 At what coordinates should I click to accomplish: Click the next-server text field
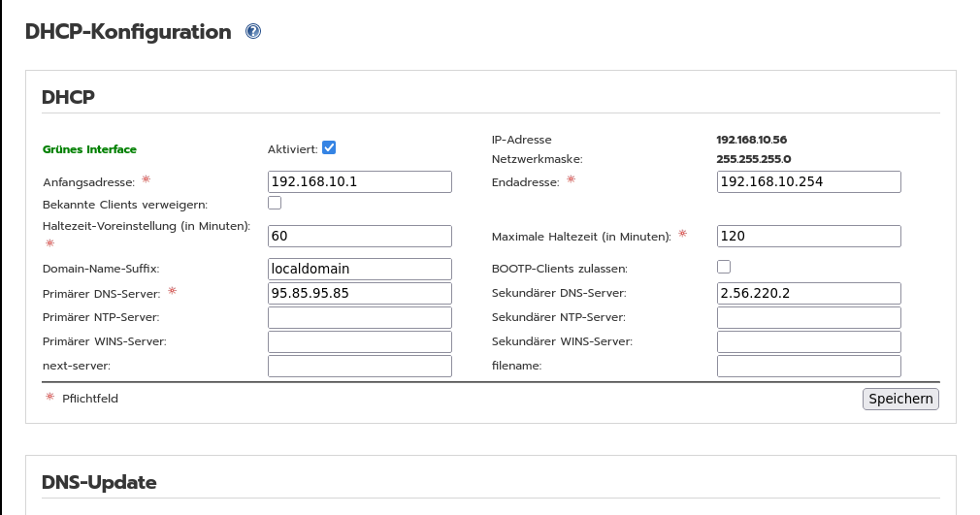(x=359, y=366)
